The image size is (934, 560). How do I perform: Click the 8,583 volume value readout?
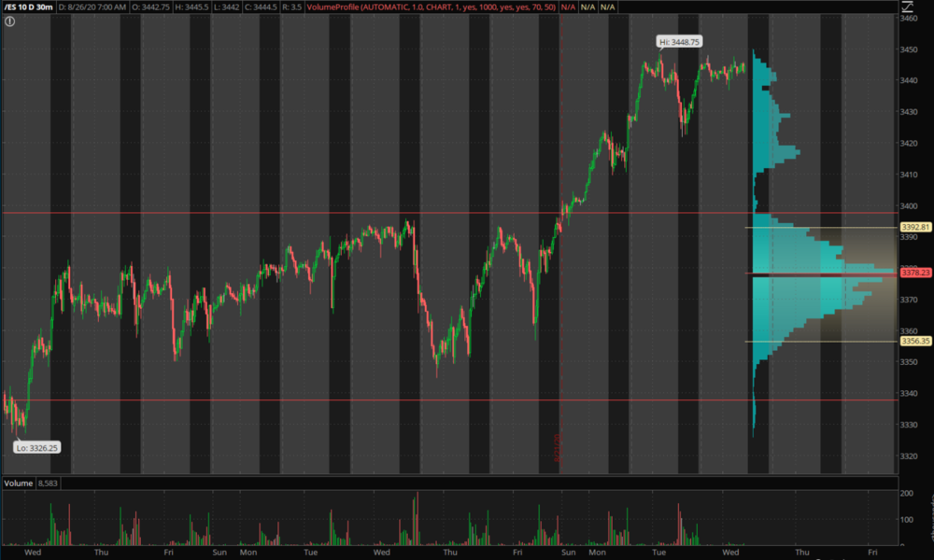(50, 483)
